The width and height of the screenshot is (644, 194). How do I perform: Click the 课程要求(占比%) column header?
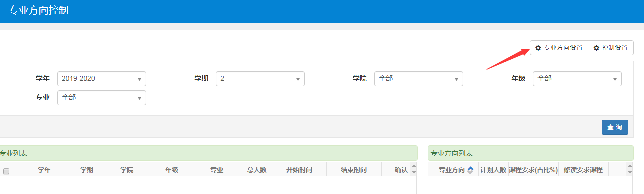coord(533,170)
